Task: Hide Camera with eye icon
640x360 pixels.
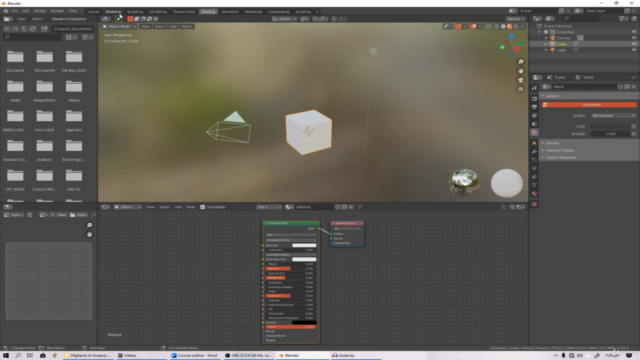Action: [x=633, y=38]
